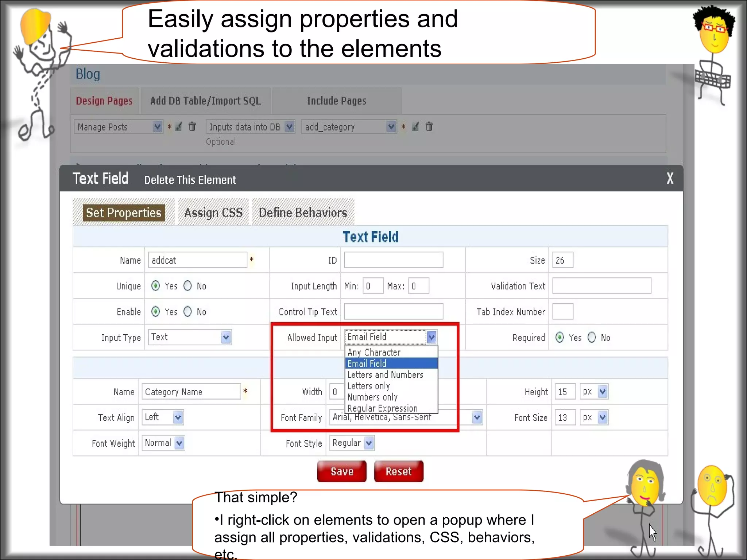Open the Input Type dropdown
Image resolution: width=747 pixels, height=560 pixels.
click(190, 337)
